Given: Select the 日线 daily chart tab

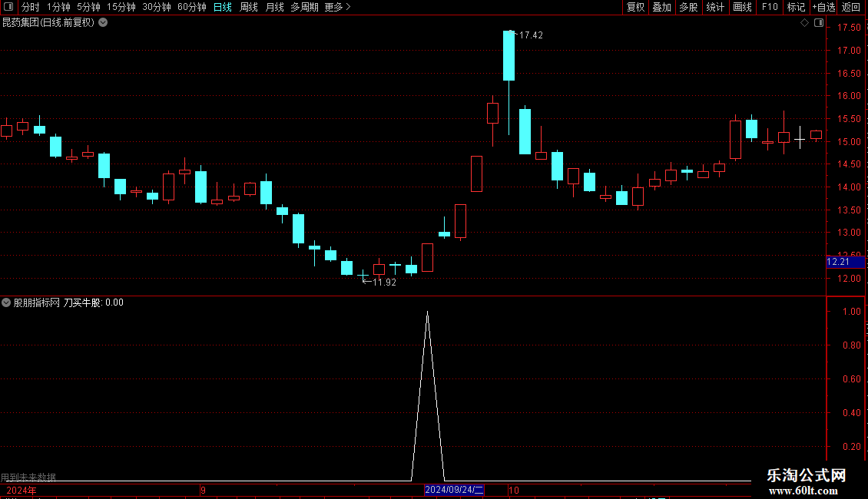Looking at the screenshot, I should (x=223, y=7).
